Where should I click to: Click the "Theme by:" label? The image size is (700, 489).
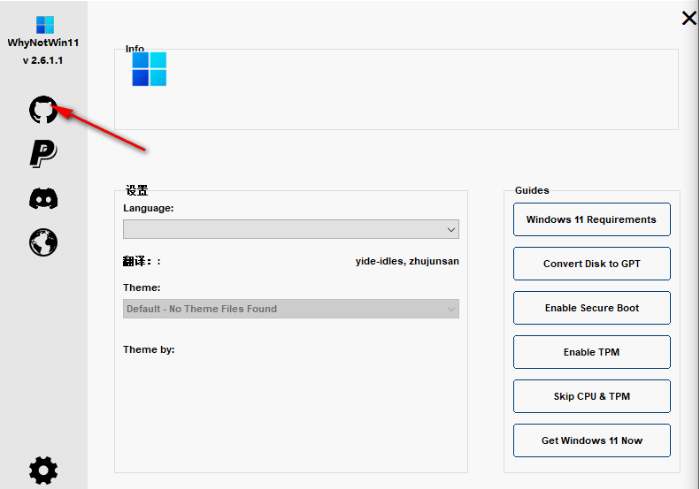click(x=149, y=350)
